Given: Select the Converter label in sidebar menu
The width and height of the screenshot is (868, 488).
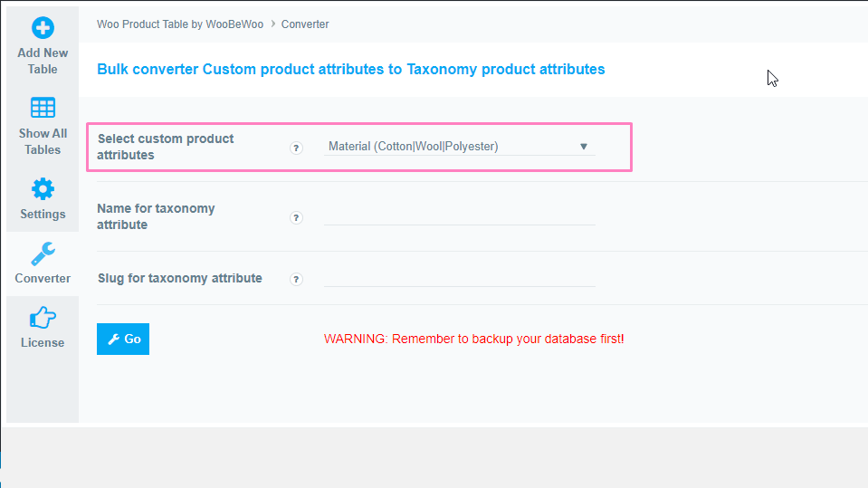Looking at the screenshot, I should click(x=43, y=278).
